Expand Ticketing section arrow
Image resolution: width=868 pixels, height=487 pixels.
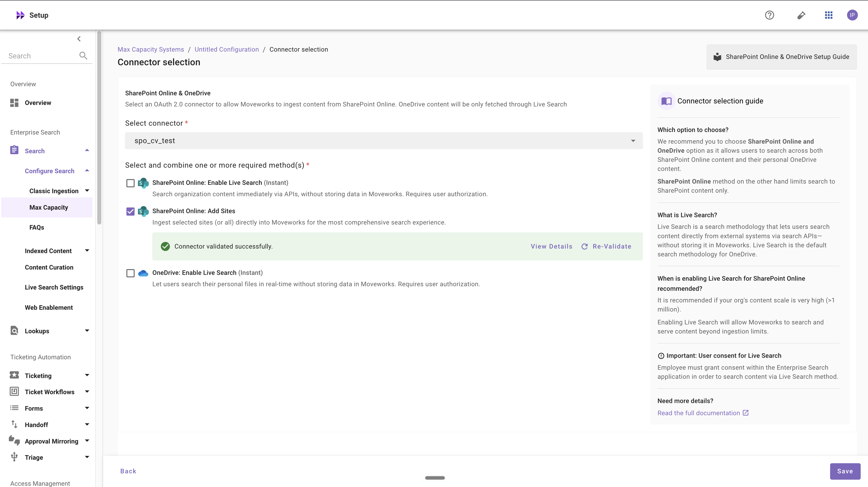[x=87, y=375]
